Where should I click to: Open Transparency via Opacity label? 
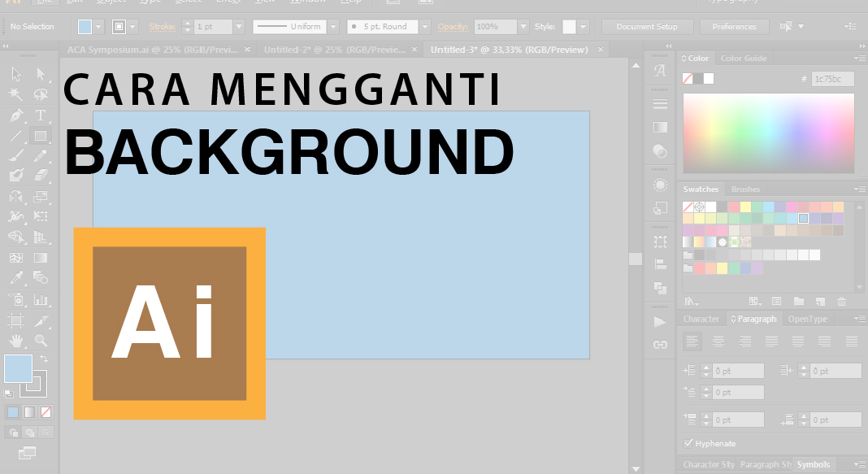point(452,27)
